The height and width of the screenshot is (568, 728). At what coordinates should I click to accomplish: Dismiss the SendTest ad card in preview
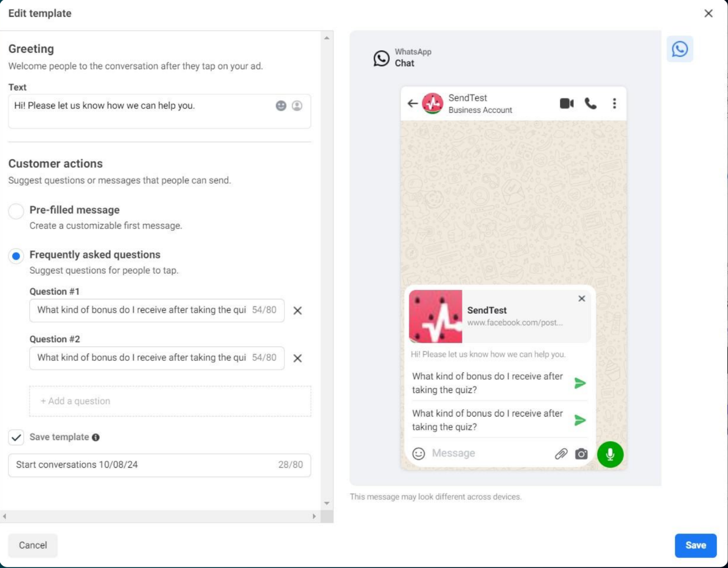[x=582, y=299]
